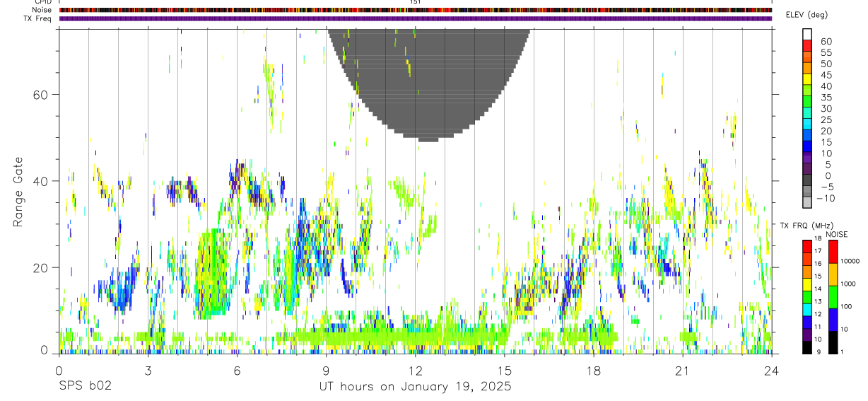Click the 'TX Freq' row label at top left
Screen dimensions: 868x401
point(39,18)
